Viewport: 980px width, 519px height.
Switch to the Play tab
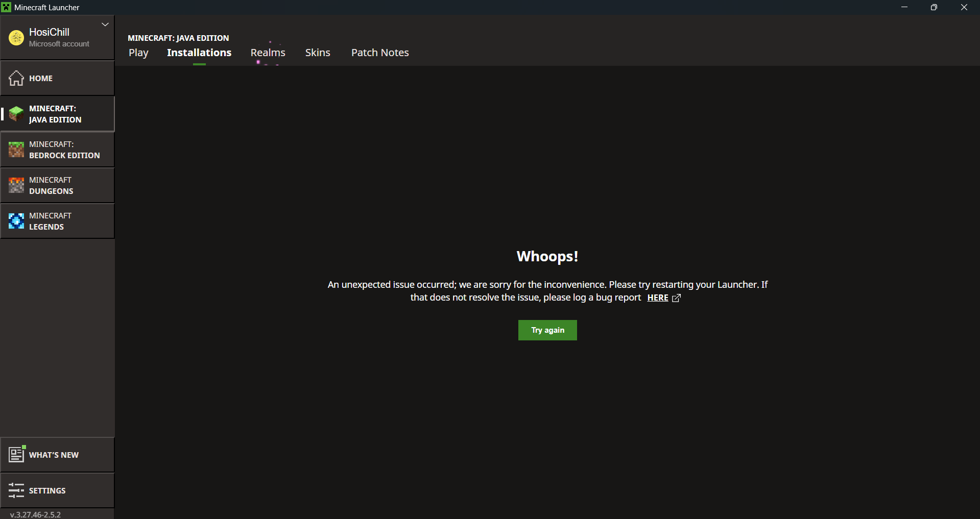(x=138, y=53)
